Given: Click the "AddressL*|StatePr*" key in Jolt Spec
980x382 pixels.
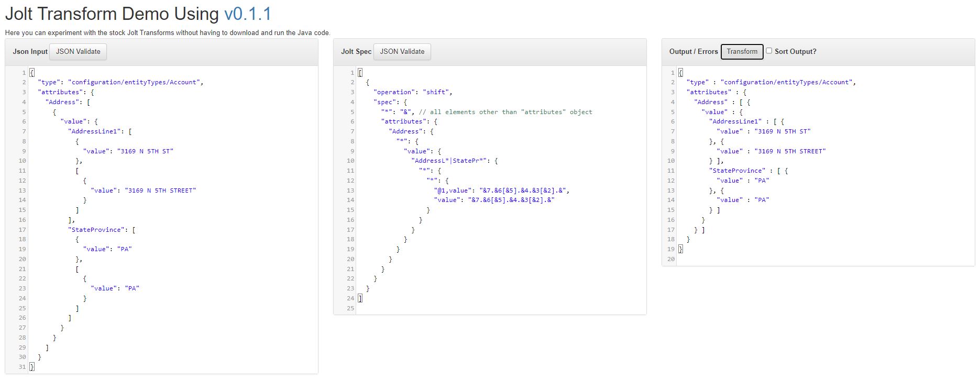Looking at the screenshot, I should click(x=450, y=161).
